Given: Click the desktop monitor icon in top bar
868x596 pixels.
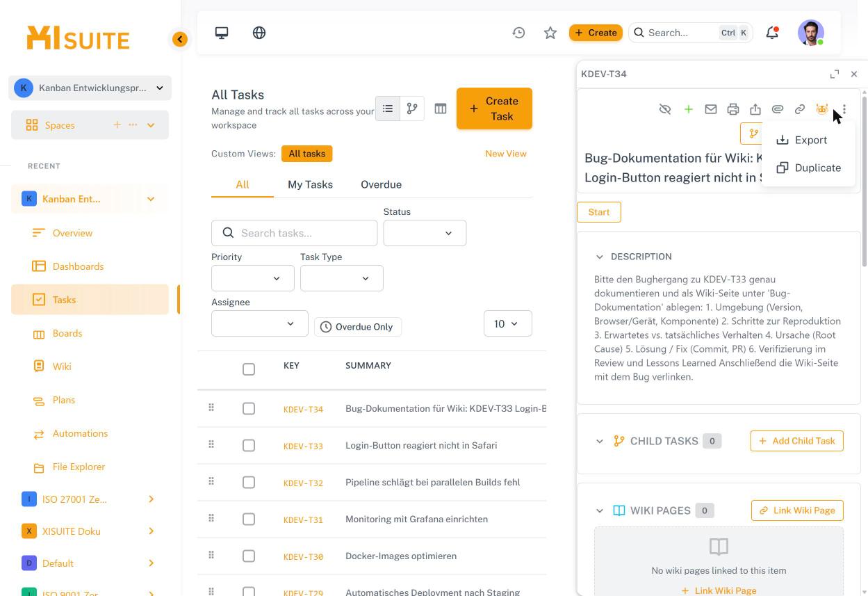Looking at the screenshot, I should pos(222,33).
